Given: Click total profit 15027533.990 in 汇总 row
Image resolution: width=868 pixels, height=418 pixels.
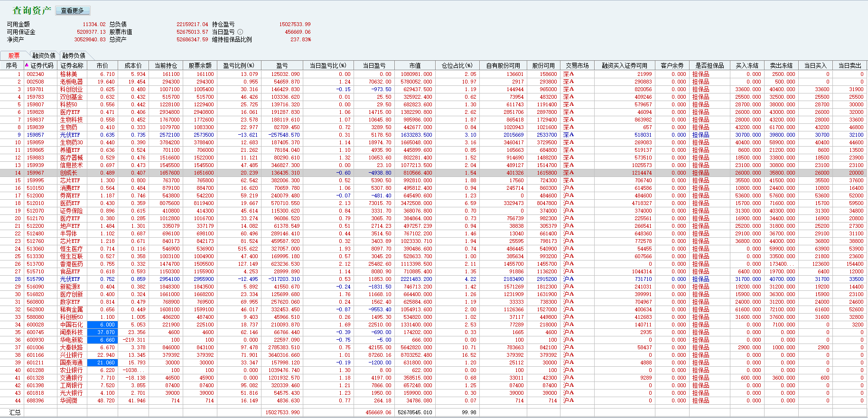Looking at the screenshot, I should (282, 412).
